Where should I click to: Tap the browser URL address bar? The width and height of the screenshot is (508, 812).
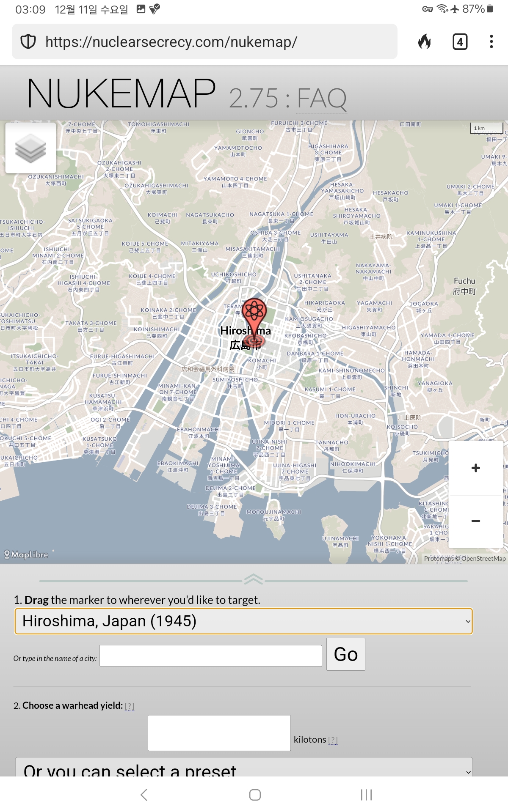tap(204, 41)
